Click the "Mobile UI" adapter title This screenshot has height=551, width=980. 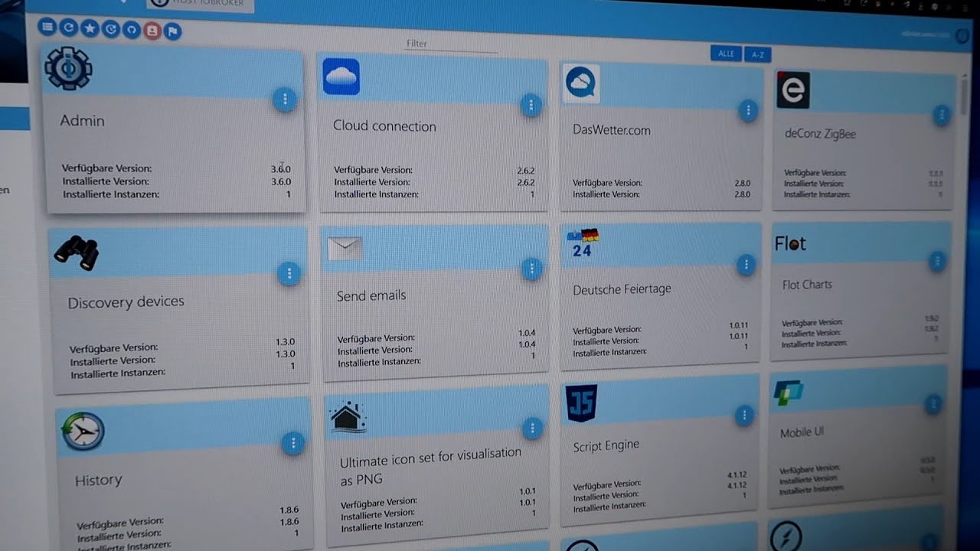coord(802,433)
